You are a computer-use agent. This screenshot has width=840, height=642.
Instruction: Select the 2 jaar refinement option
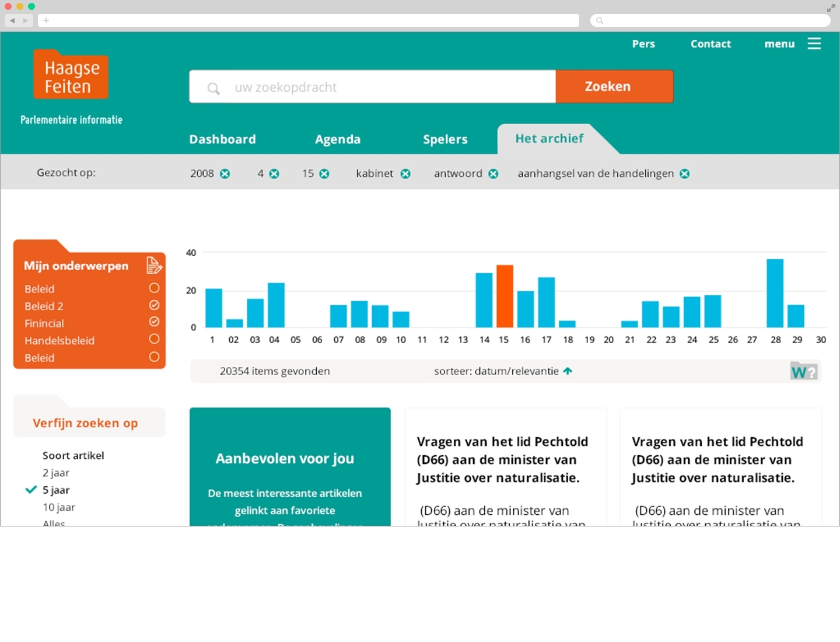(56, 473)
